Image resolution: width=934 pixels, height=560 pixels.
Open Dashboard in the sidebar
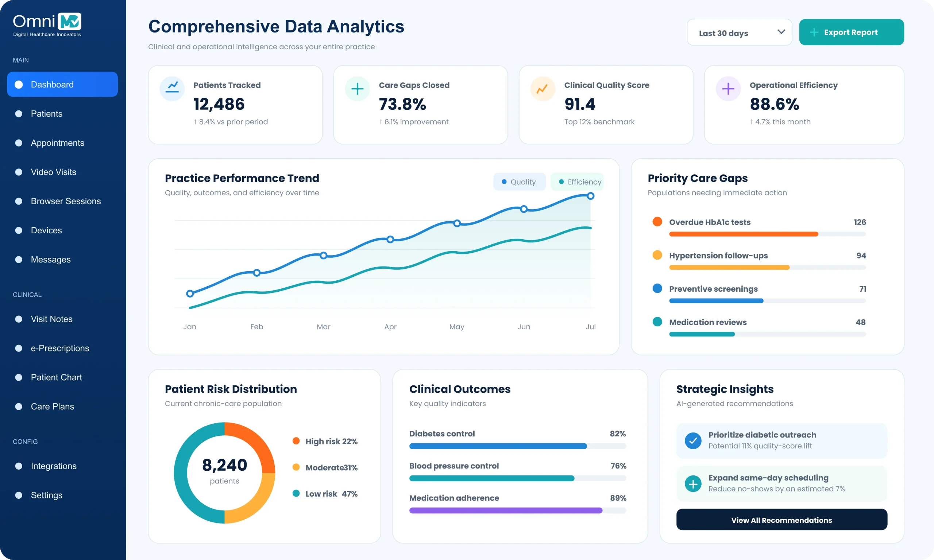tap(62, 85)
